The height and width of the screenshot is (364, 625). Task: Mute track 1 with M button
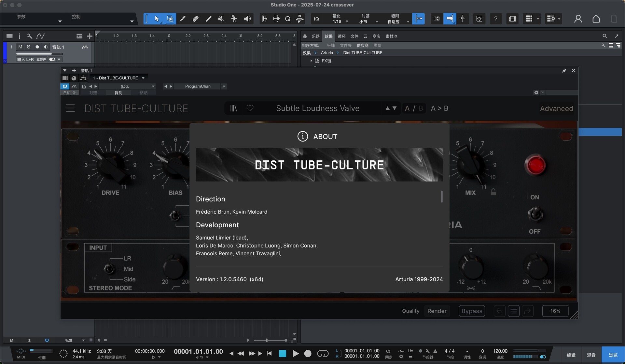(20, 47)
